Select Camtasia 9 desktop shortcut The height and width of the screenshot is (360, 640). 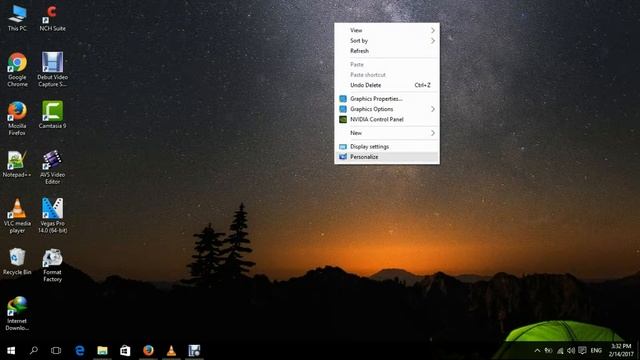click(x=52, y=115)
